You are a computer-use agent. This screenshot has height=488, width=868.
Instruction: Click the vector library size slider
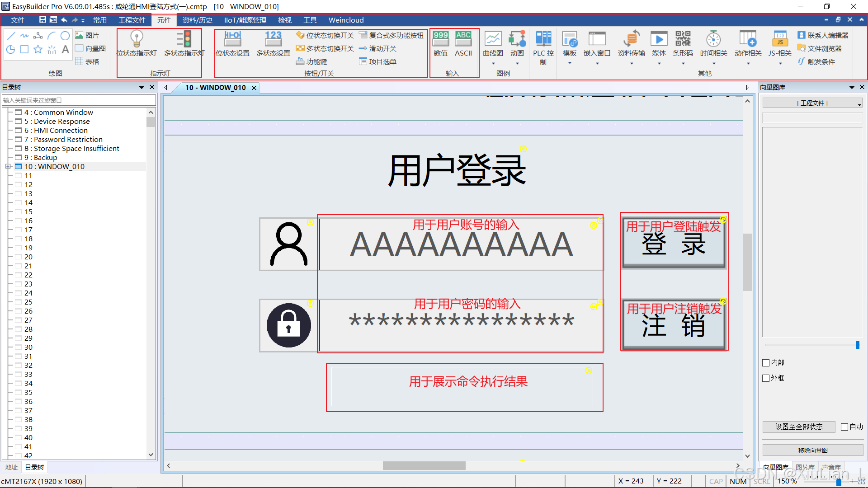[857, 345]
